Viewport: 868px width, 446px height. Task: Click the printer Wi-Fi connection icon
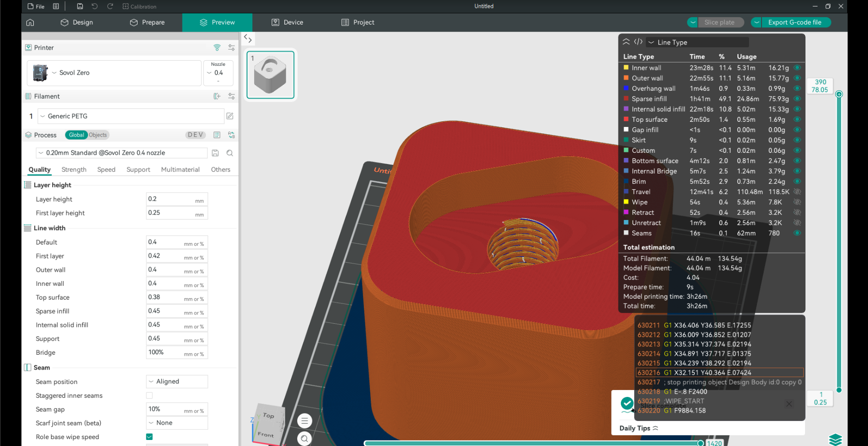click(x=217, y=48)
